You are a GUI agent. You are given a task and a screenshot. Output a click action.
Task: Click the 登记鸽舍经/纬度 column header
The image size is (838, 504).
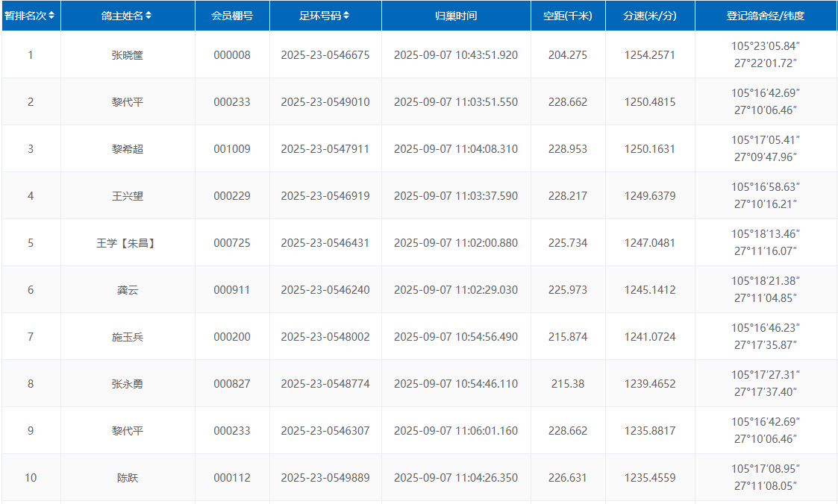click(766, 16)
